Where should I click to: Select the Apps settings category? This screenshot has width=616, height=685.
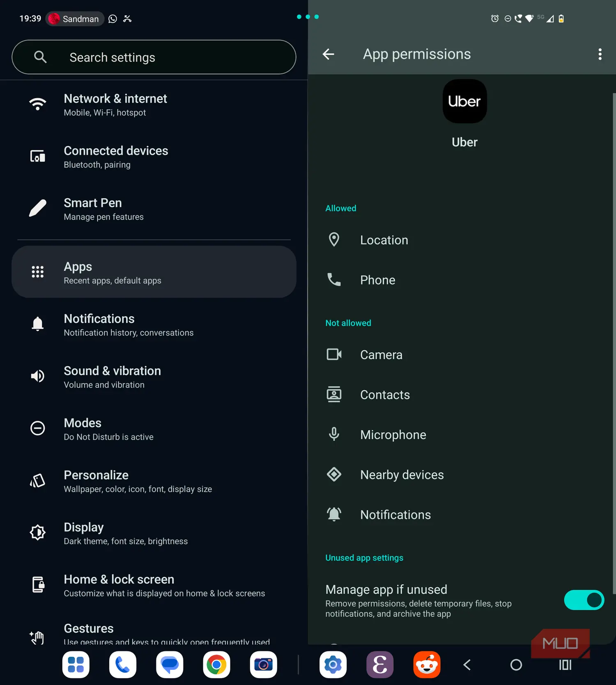(x=154, y=272)
